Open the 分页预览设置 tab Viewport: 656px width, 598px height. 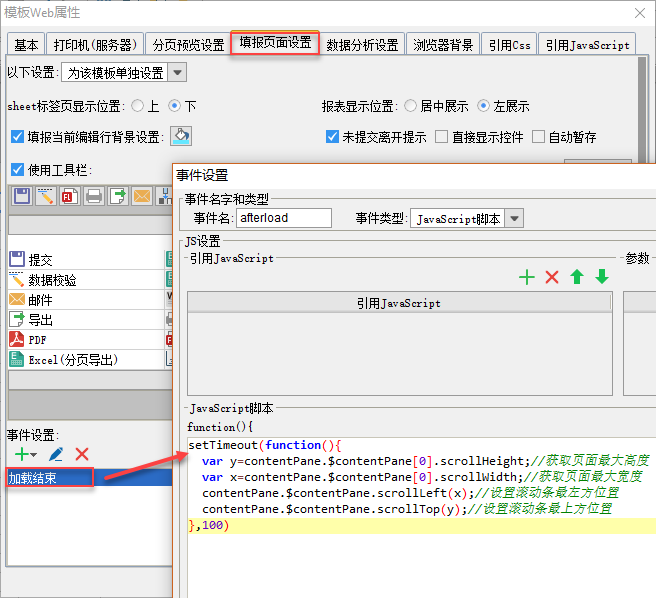[x=188, y=44]
